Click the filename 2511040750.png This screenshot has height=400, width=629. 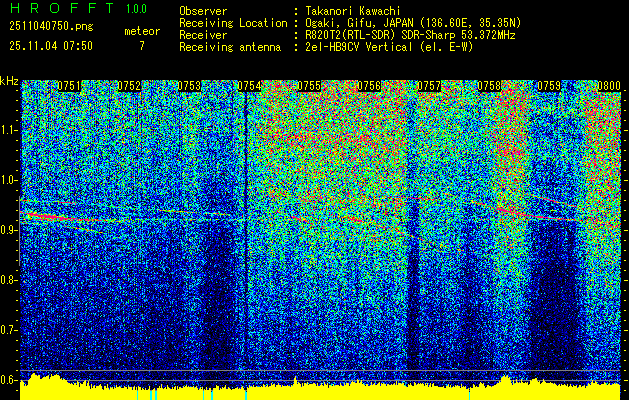[51, 27]
